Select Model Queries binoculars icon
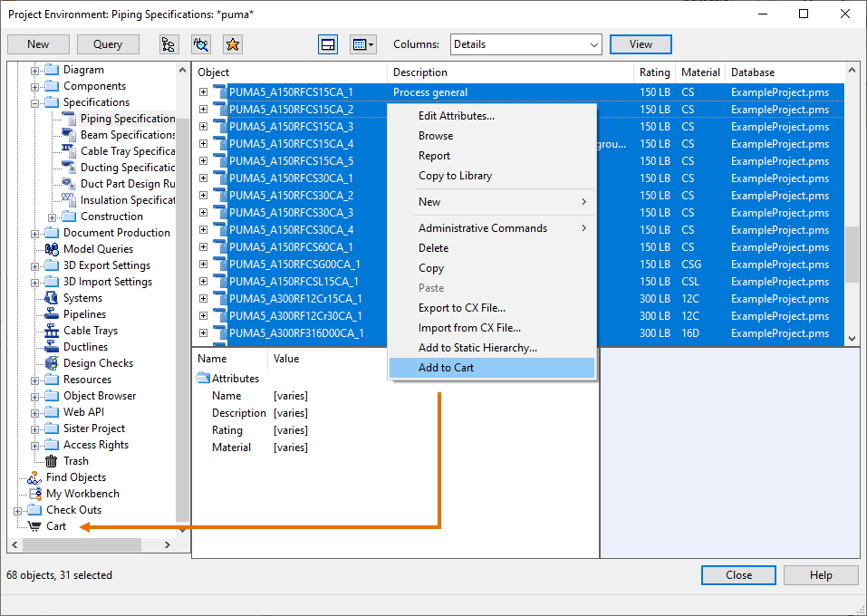Viewport: 867px width, 616px height. pyautogui.click(x=52, y=249)
